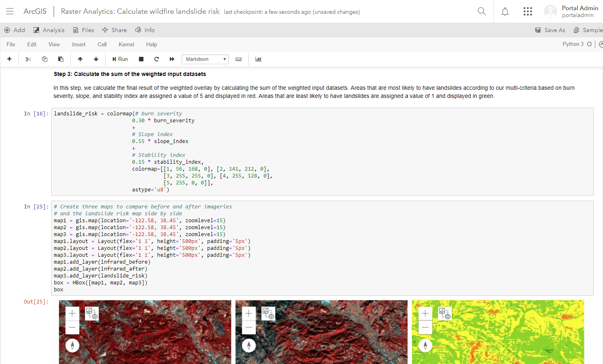Cut the selected cell
The width and height of the screenshot is (603, 364).
point(28,59)
